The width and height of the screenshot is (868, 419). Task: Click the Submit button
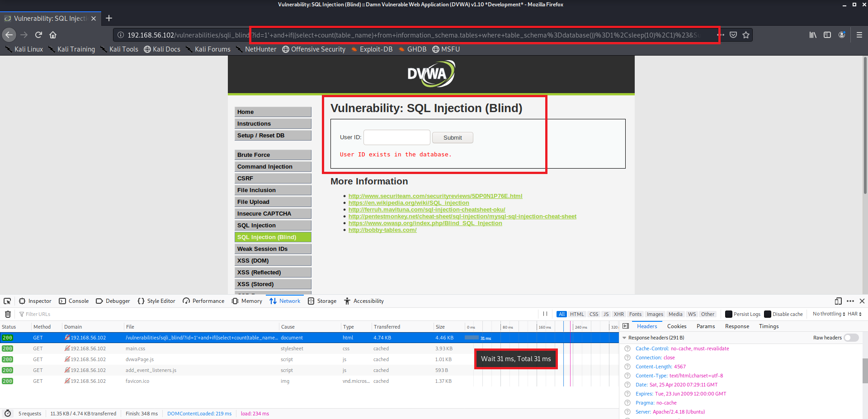(x=452, y=138)
